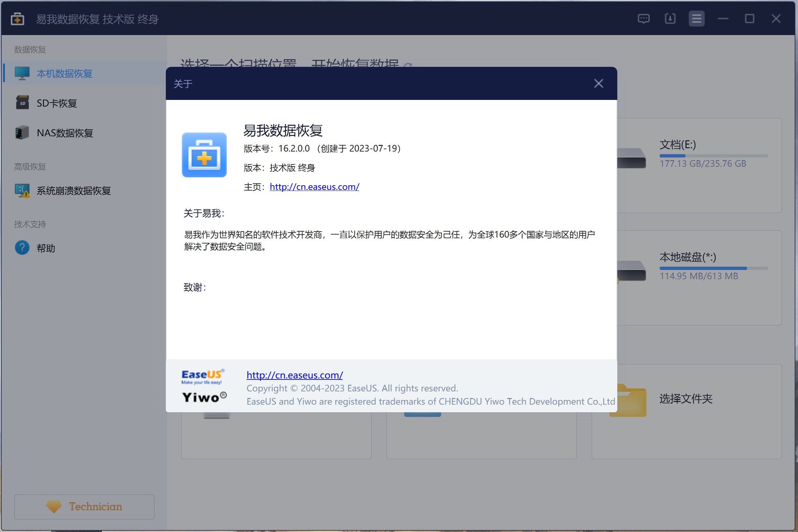
Task: Select 本机数据恢复 in the sidebar
Action: pos(85,73)
